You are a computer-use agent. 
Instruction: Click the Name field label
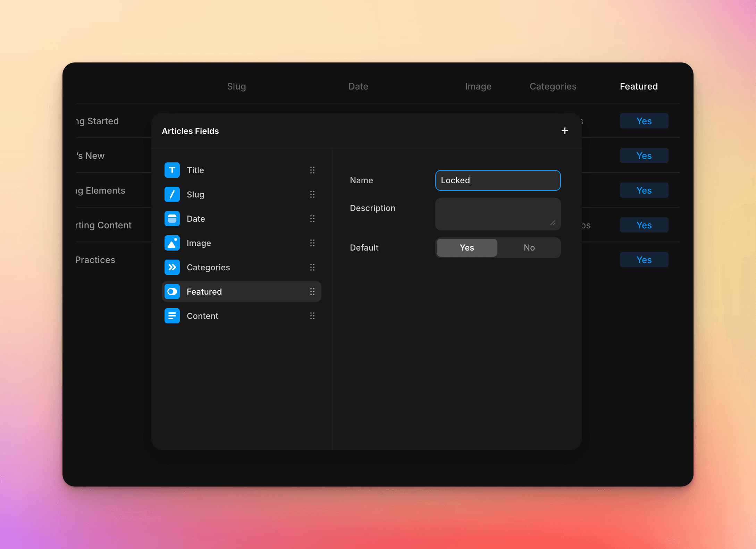click(x=361, y=180)
